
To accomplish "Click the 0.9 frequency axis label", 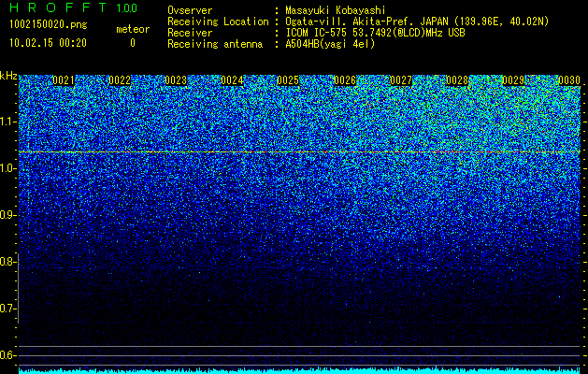I will [7, 215].
